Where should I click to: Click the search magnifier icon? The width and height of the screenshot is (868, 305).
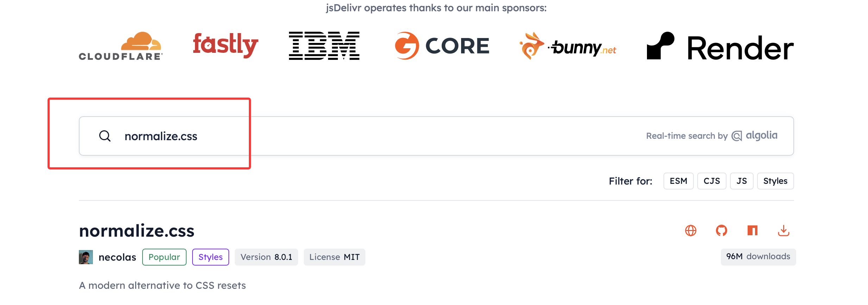click(x=105, y=136)
